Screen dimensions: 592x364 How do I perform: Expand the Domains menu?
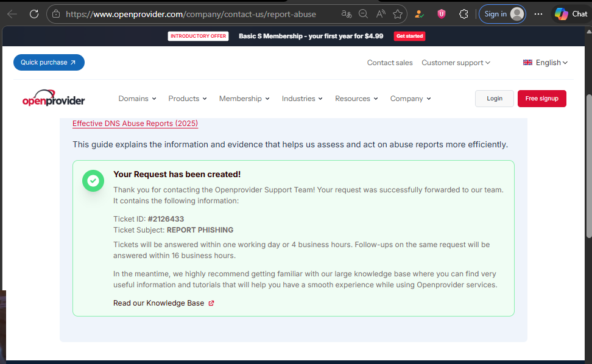click(137, 99)
